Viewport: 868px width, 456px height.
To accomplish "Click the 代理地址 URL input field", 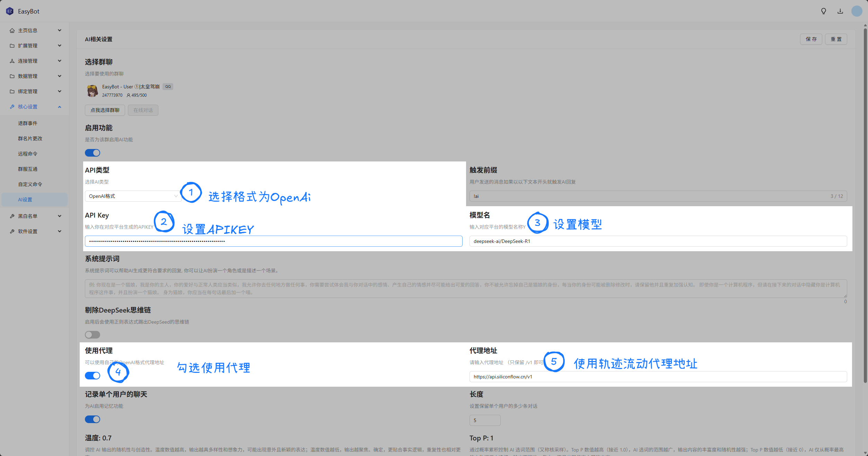I will click(658, 377).
